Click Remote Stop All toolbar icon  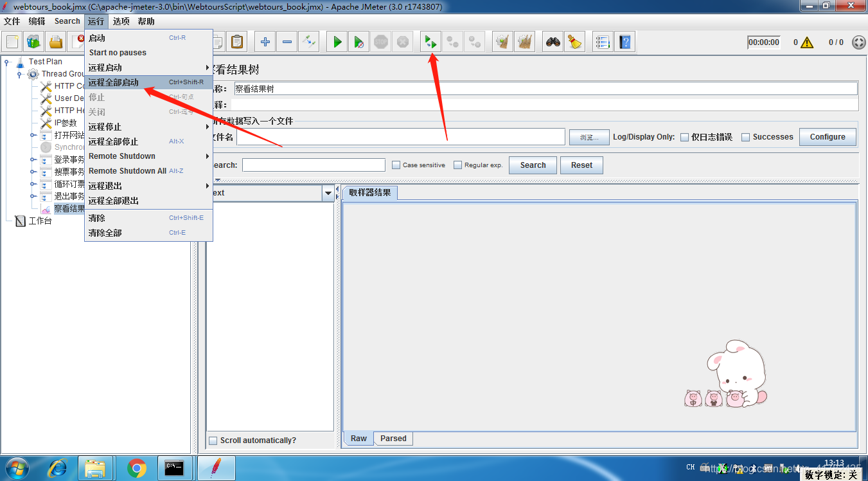pyautogui.click(x=453, y=42)
